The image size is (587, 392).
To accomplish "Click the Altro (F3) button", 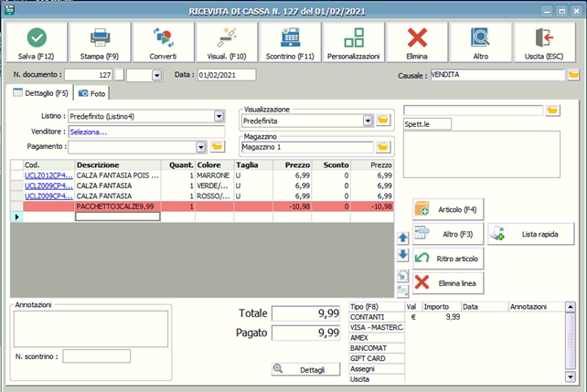I will [448, 234].
